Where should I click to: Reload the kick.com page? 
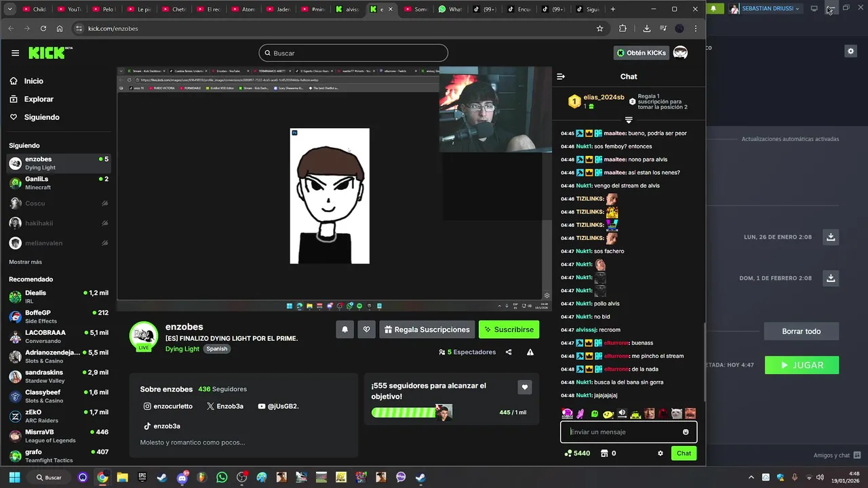pos(43,28)
